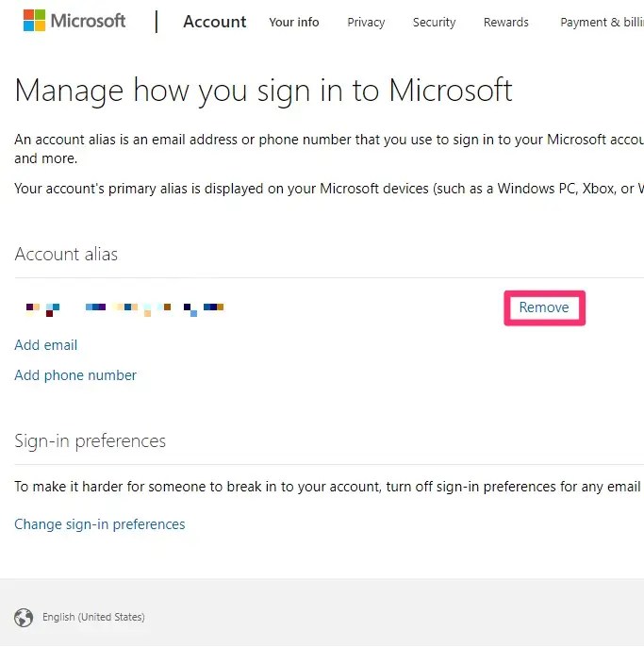
Task: Click the Add email link
Action: pos(46,345)
